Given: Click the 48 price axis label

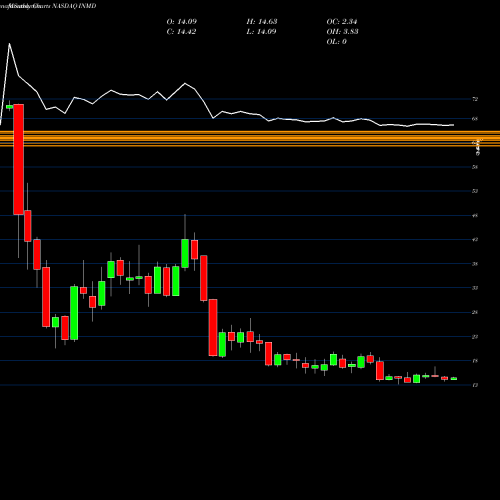Looking at the screenshot, I should 475,216.
